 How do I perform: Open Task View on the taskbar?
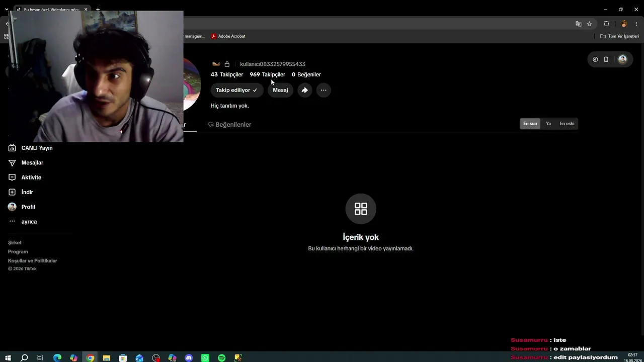[x=40, y=358]
